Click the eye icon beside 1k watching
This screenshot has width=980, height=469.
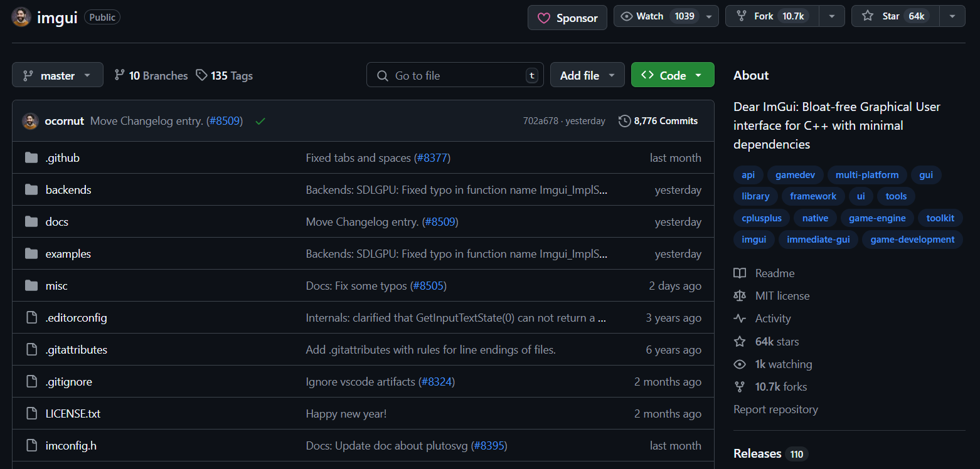(x=740, y=364)
